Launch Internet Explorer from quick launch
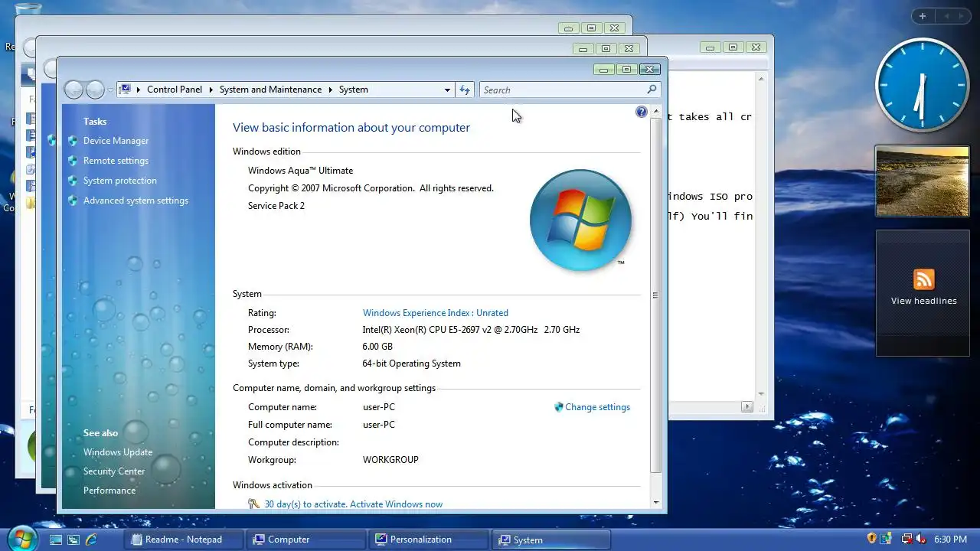Screen dimensions: 980x551 click(91, 540)
